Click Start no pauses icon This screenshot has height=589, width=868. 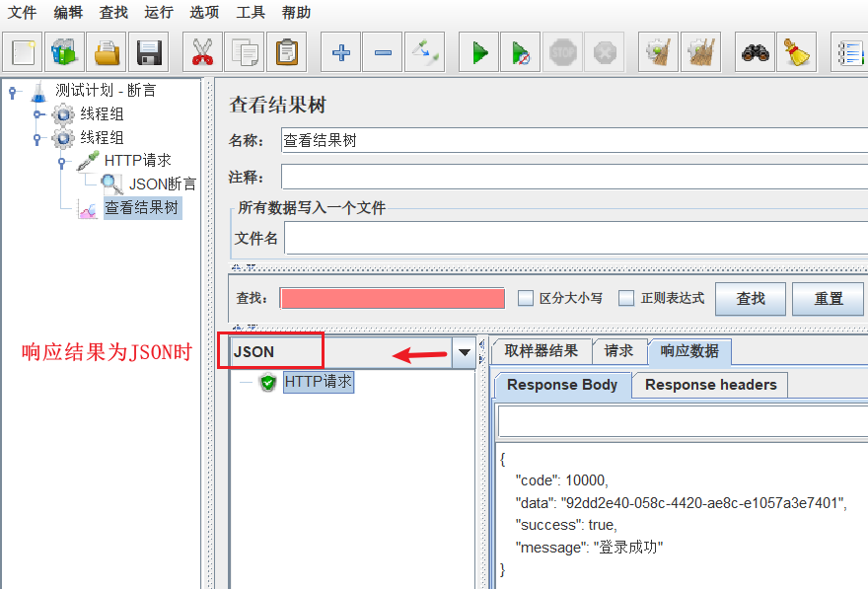[521, 52]
